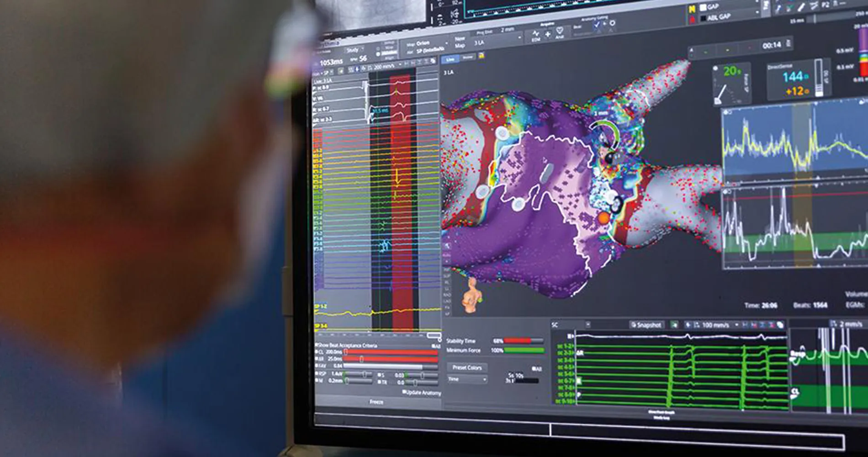Click last icon in SC panel toolbar

coord(780,324)
